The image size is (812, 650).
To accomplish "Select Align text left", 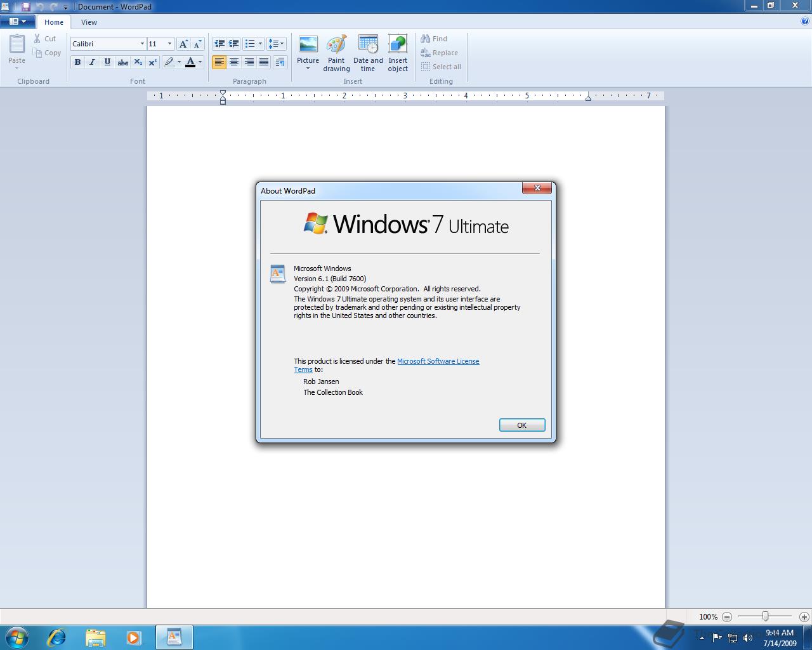I will (219, 62).
